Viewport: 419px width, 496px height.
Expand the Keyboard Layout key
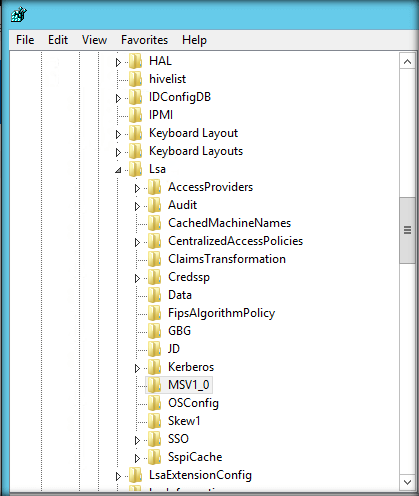tap(118, 134)
